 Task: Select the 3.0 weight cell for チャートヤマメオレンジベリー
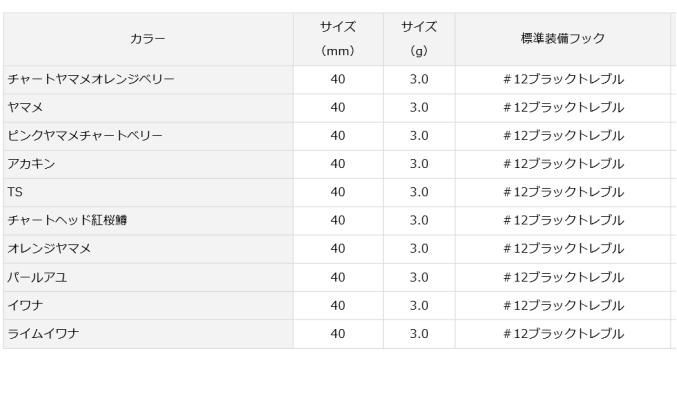pyautogui.click(x=418, y=79)
